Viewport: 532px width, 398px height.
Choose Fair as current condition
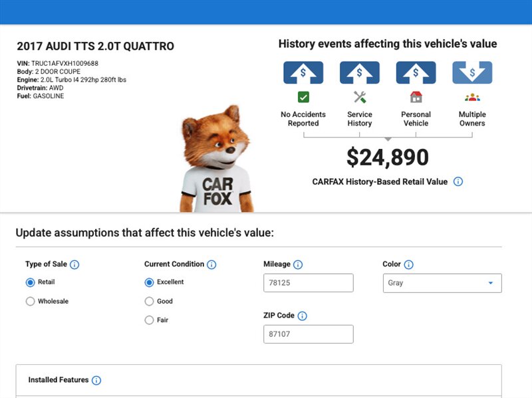(149, 320)
